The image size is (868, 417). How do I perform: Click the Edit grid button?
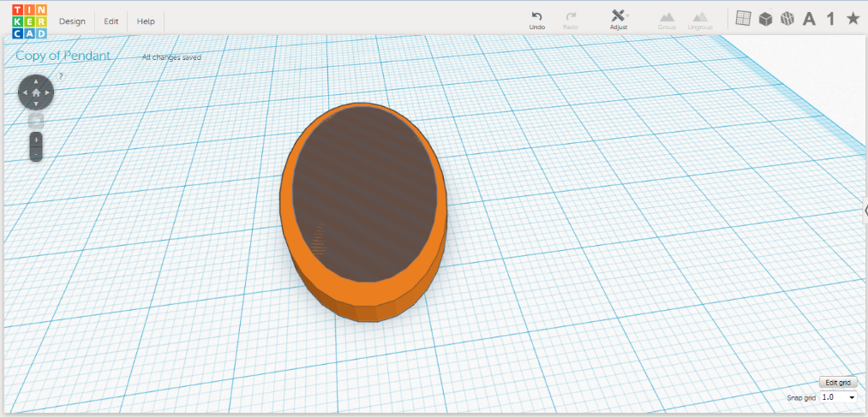click(x=838, y=383)
